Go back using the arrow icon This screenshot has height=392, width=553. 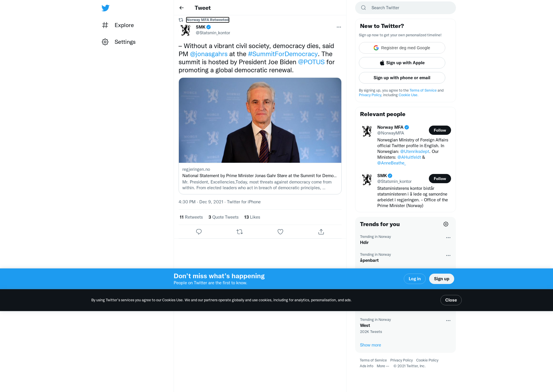pos(181,8)
